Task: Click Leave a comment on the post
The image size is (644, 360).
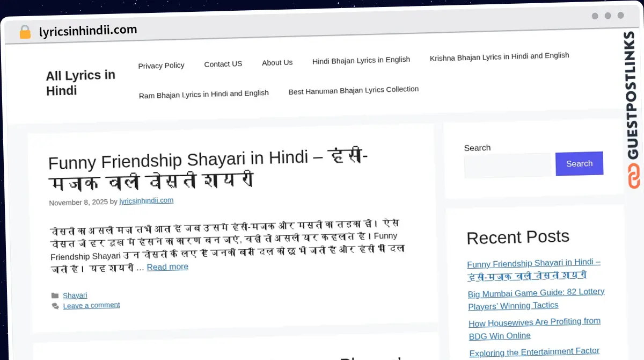Action: [91, 305]
